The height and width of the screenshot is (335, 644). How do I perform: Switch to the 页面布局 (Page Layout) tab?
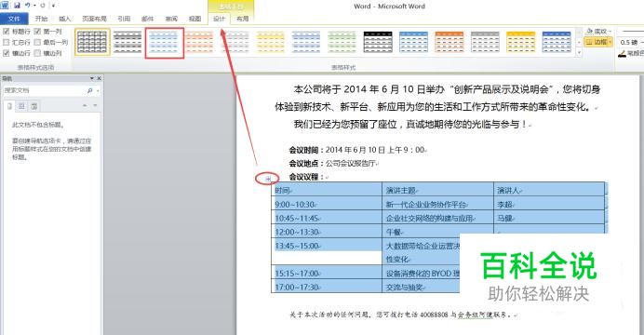tap(95, 19)
